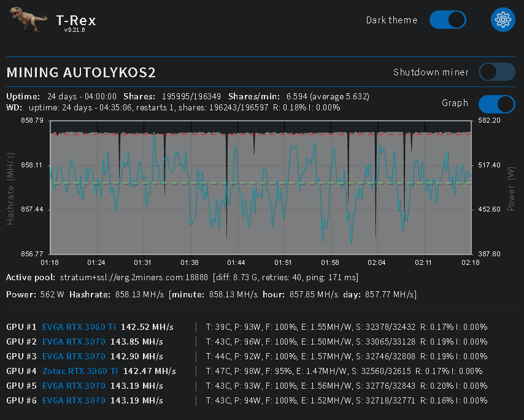
Task: Hide the chart using Graph toggle
Action: [496, 103]
